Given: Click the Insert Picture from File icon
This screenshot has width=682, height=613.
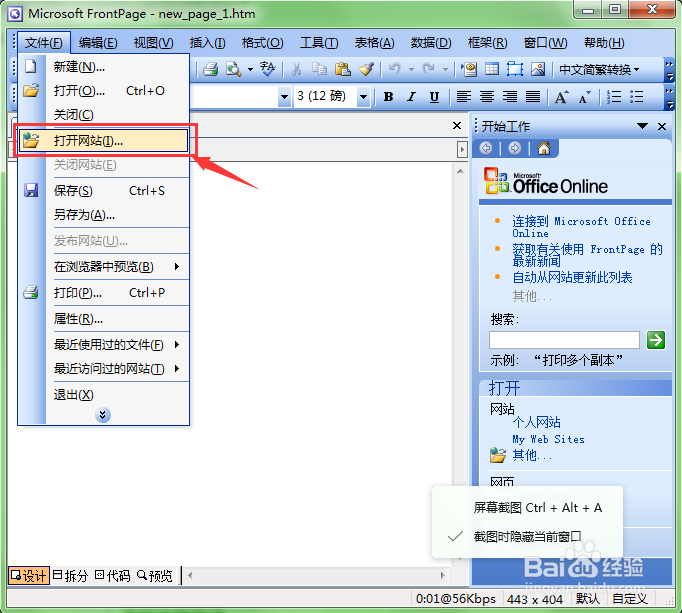Looking at the screenshot, I should tap(538, 69).
